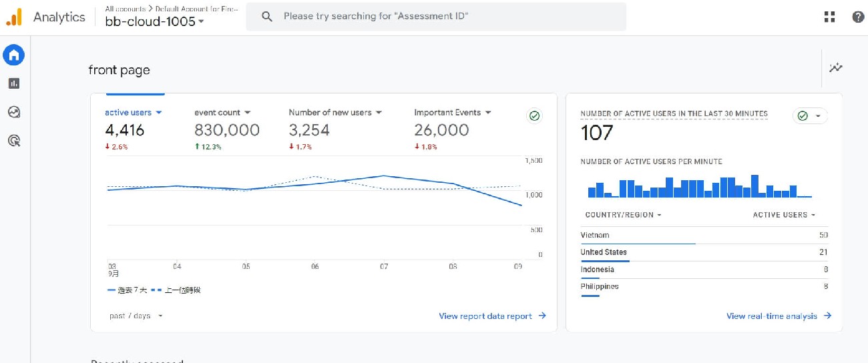Expand the event count metric dropdown
This screenshot has width=868, height=363.
coord(248,113)
